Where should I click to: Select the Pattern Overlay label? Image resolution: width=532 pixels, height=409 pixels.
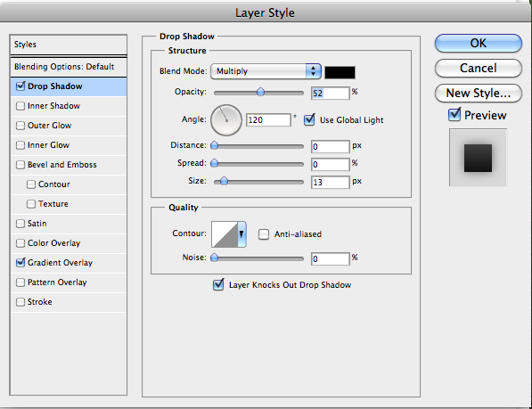click(x=57, y=282)
